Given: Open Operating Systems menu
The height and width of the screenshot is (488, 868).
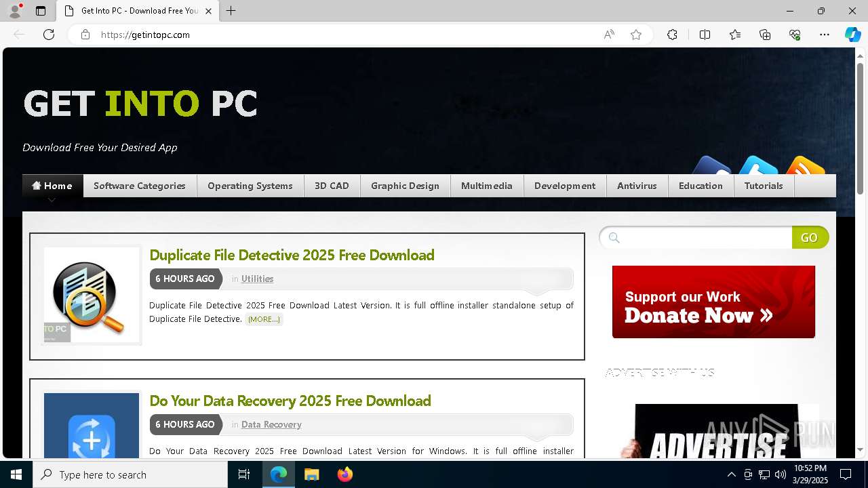Looking at the screenshot, I should 250,186.
